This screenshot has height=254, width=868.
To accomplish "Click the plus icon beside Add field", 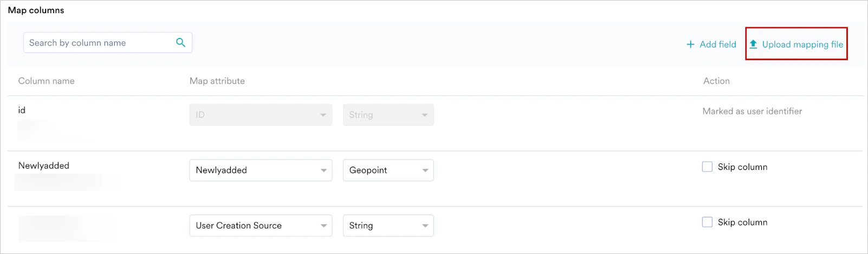I will tap(690, 45).
